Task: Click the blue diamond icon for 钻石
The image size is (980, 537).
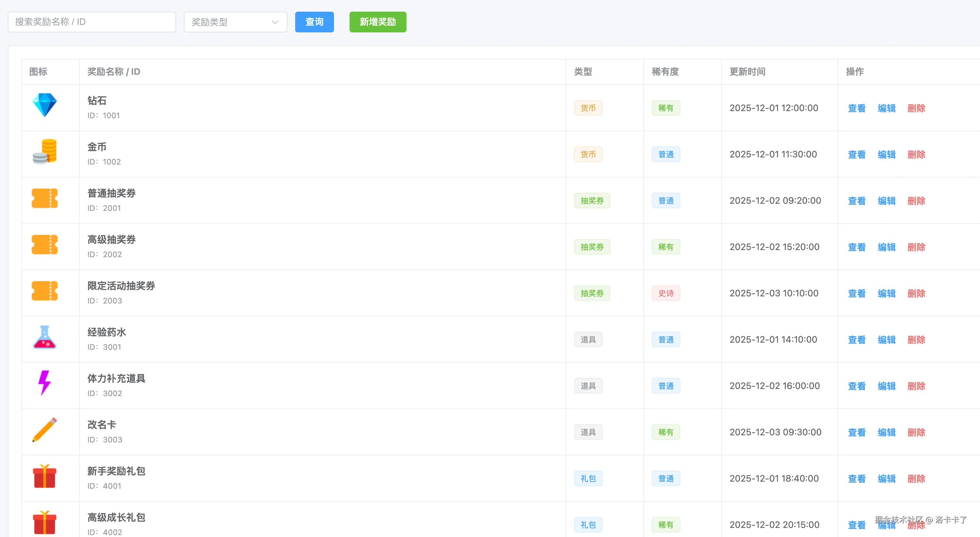Action: click(45, 105)
